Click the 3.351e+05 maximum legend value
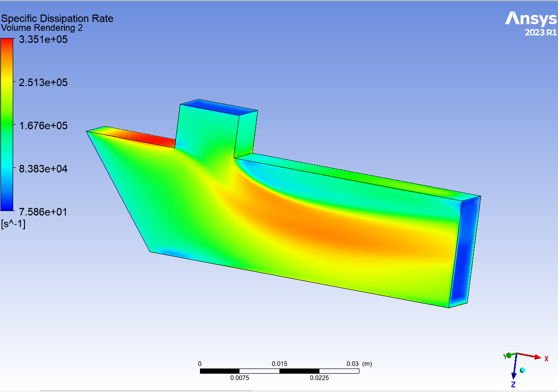The width and height of the screenshot is (558, 392). click(43, 39)
